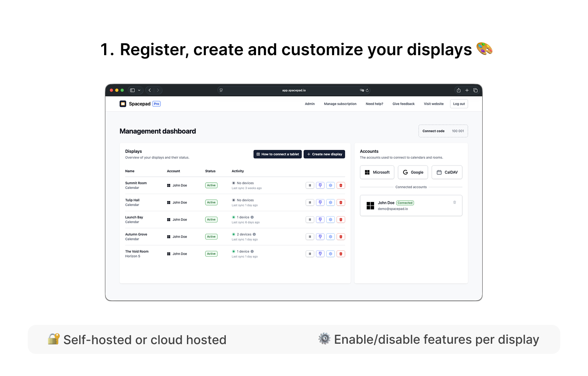Screen dimensions: 588x376
Task: Connect a Google account
Action: point(413,172)
